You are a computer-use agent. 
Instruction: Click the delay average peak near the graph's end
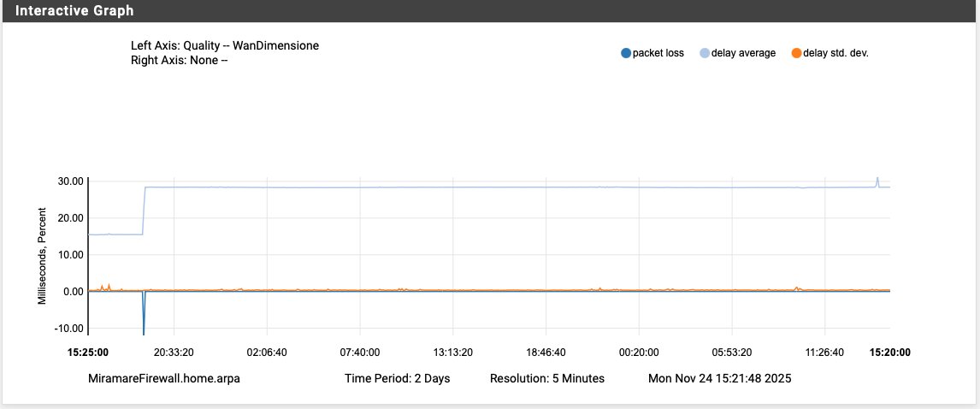(877, 180)
